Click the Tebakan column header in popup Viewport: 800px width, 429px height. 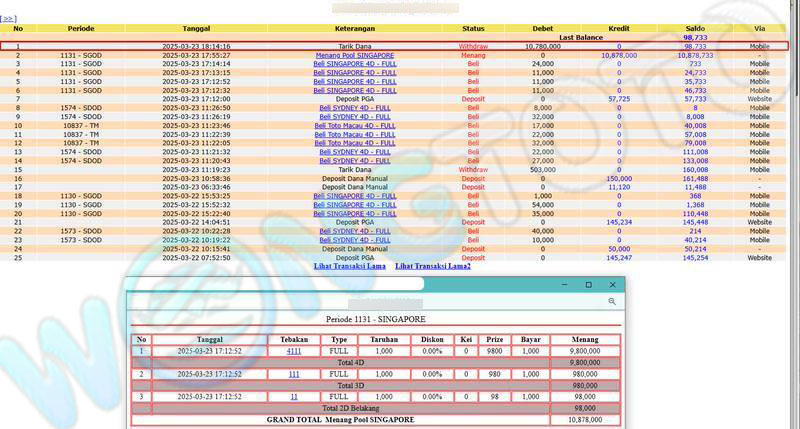[x=294, y=339]
